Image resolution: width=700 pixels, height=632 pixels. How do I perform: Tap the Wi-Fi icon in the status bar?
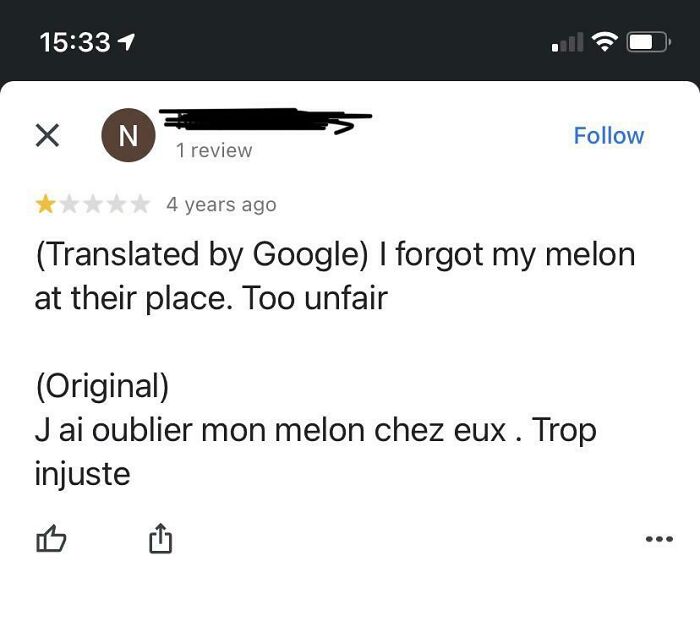pos(603,43)
